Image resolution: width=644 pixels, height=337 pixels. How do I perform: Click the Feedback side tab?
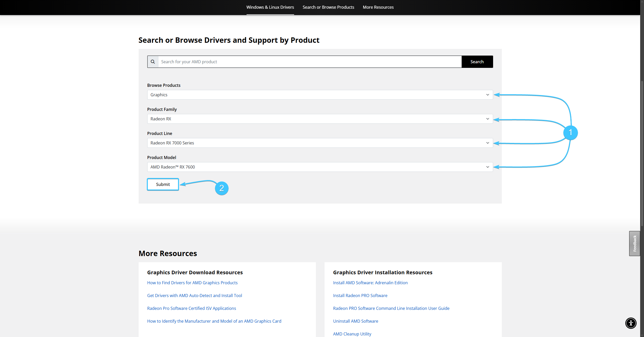[x=634, y=243]
